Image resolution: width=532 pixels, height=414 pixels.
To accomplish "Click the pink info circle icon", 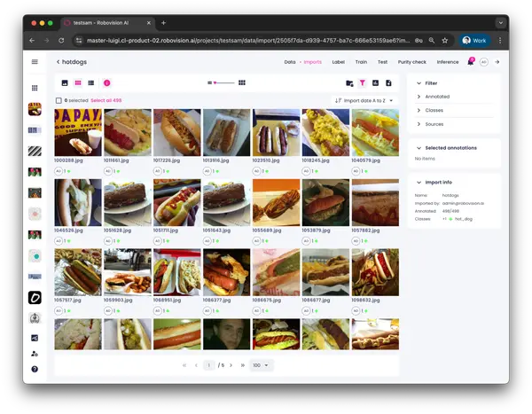I will click(x=107, y=82).
